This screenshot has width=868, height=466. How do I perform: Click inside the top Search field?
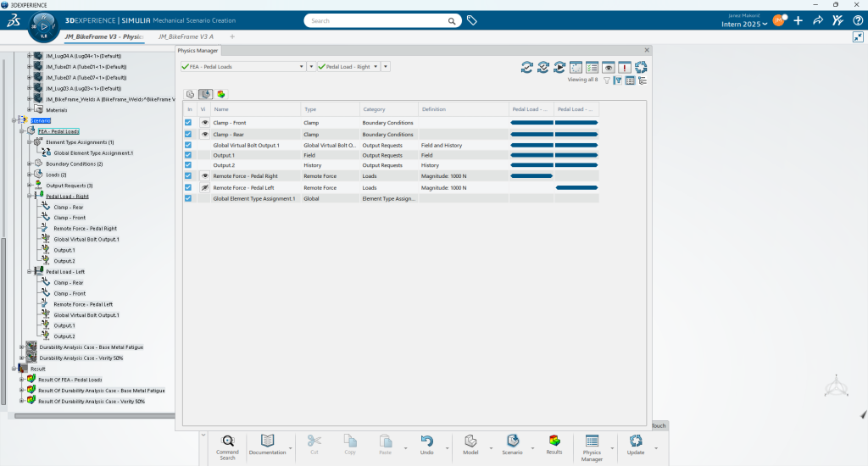(x=381, y=20)
